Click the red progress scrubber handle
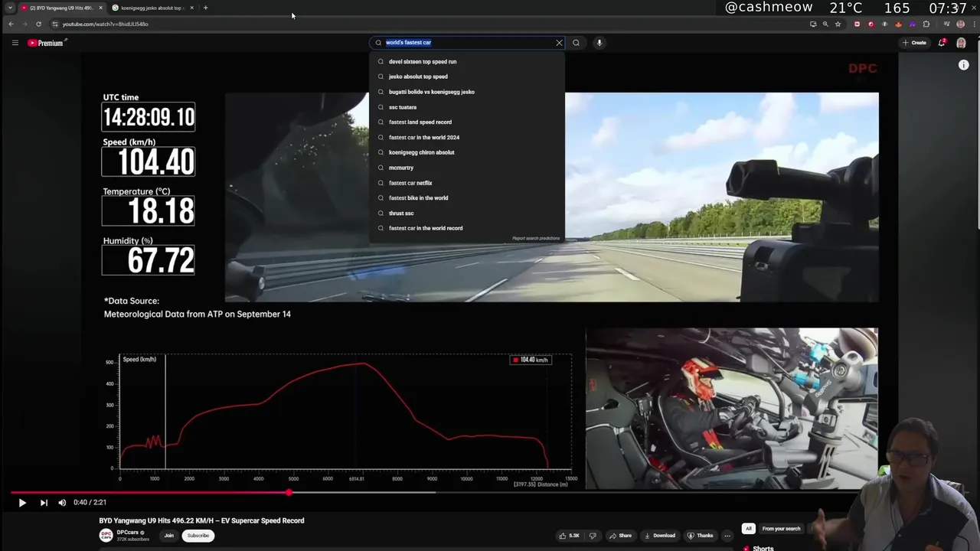Screen dimensions: 980x551 pos(289,493)
